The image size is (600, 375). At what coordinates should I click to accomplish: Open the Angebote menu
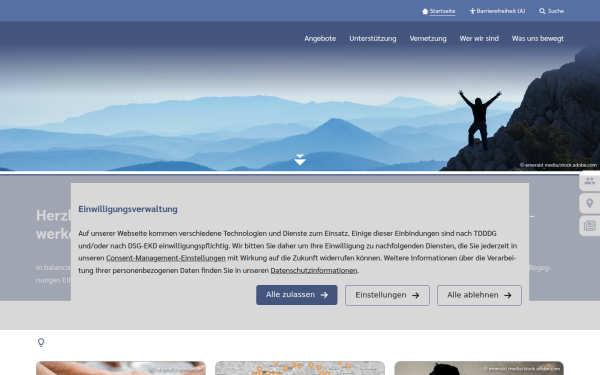click(320, 39)
